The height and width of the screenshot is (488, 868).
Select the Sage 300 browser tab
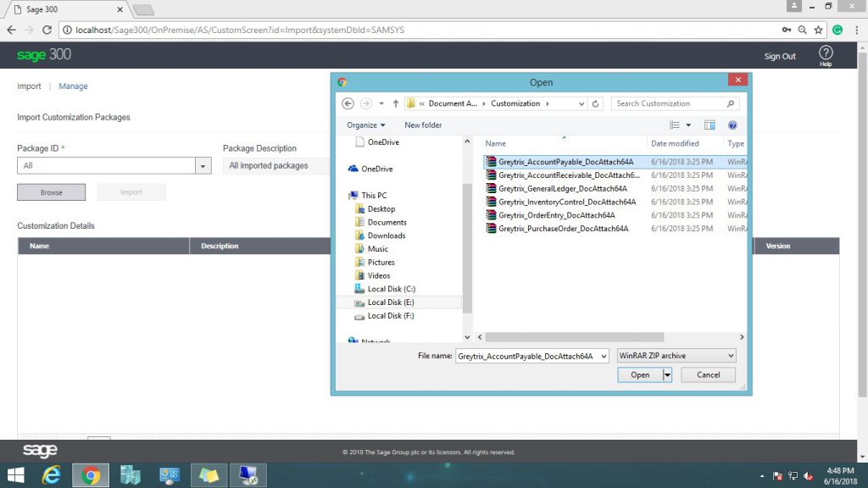click(70, 9)
